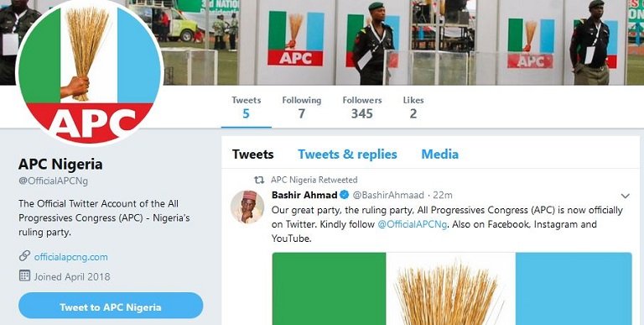Click Bashir Ahmad's verified badge

pyautogui.click(x=344, y=195)
